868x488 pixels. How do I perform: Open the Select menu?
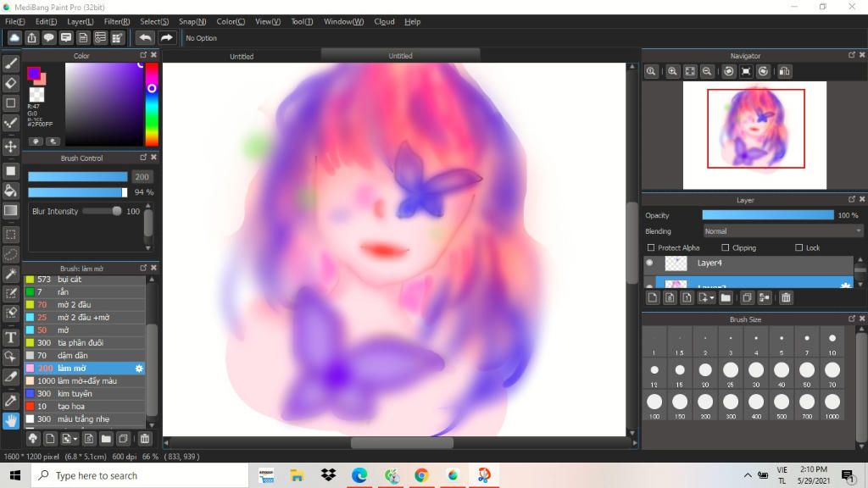click(154, 21)
